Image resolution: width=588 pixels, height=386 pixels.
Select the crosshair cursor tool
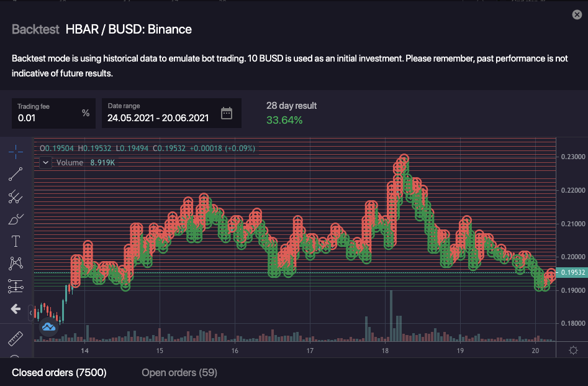(16, 151)
